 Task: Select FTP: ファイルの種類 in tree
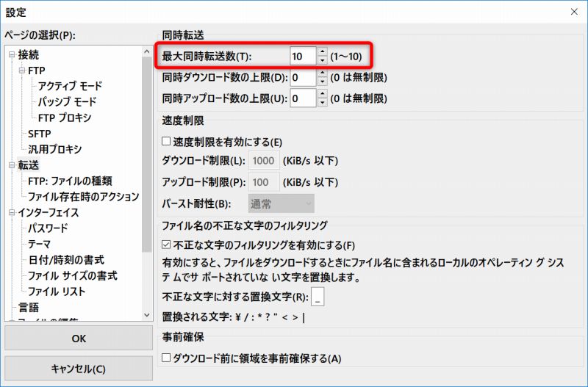(x=70, y=181)
